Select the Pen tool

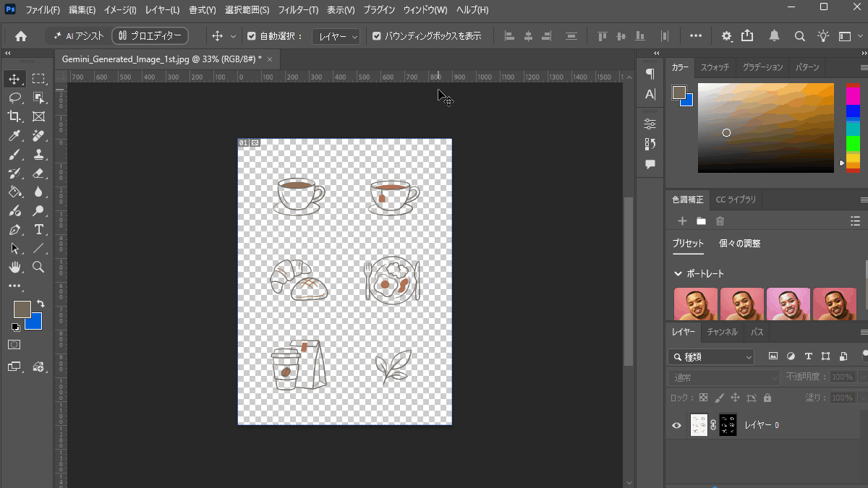(14, 230)
